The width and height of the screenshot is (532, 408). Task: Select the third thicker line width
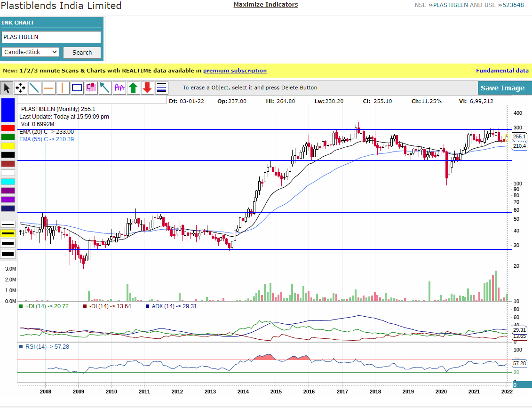click(8, 243)
